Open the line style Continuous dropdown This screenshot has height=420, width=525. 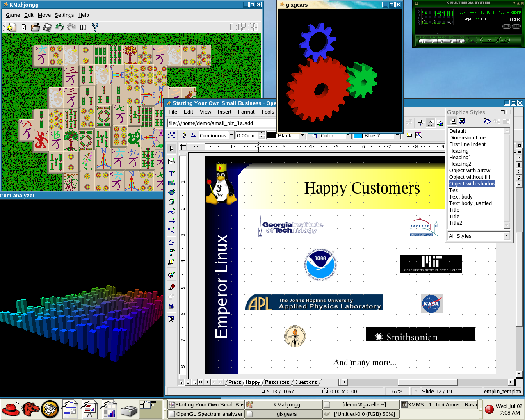tap(231, 135)
